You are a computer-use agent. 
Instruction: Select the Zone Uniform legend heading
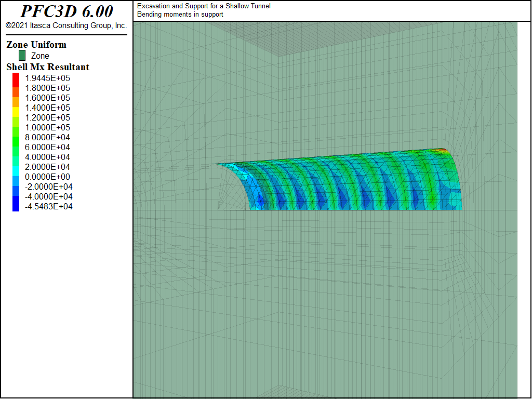click(x=36, y=45)
